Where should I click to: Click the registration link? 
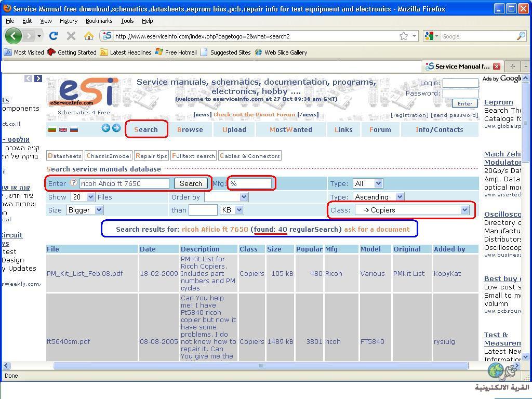409,115
